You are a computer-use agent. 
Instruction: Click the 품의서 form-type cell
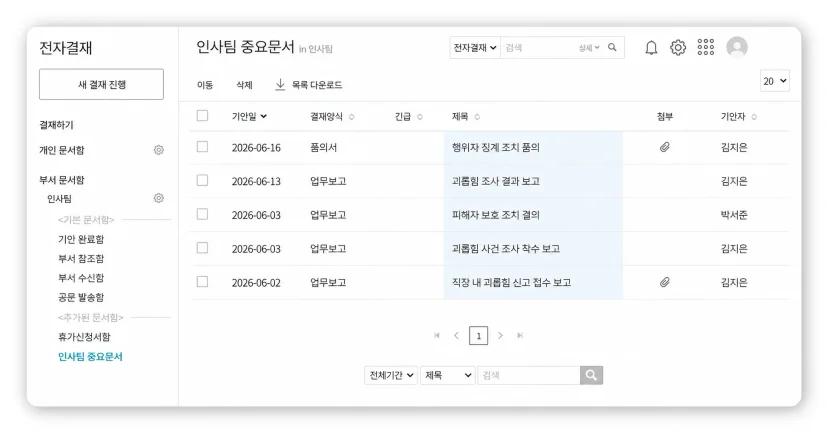[x=323, y=147]
